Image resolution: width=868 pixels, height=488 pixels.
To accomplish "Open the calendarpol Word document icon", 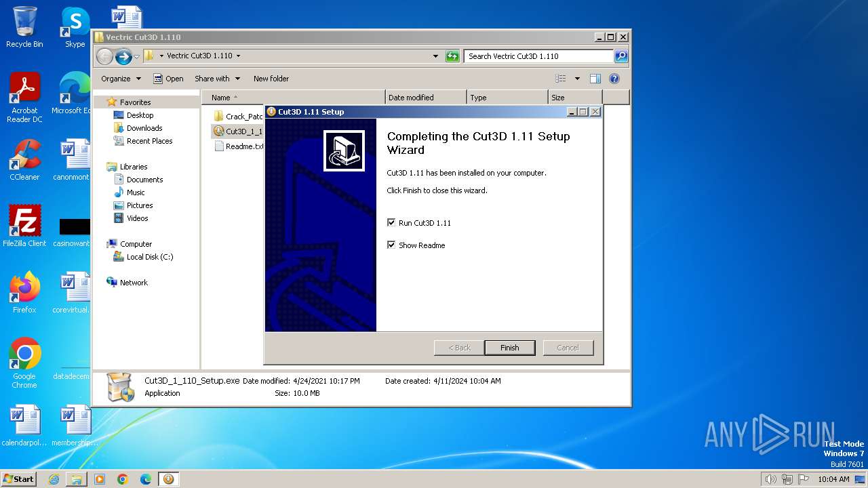I will tap(24, 426).
